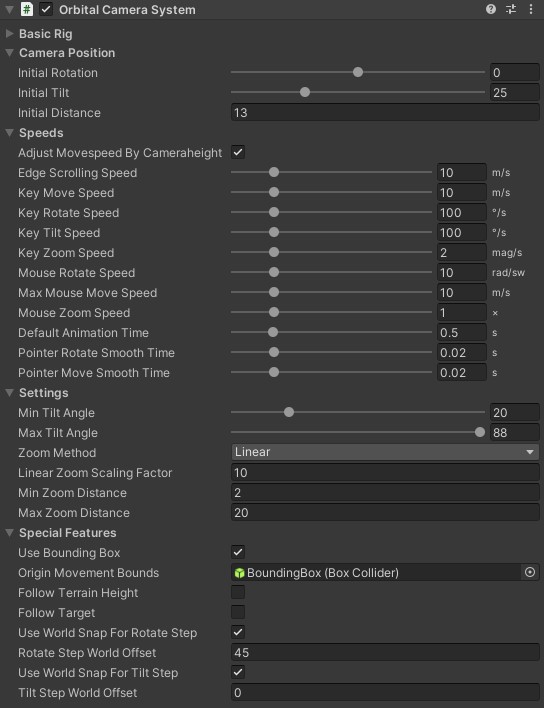Viewport: 544px width, 708px height.
Task: Open component three-dot options menu
Action: pos(531,9)
